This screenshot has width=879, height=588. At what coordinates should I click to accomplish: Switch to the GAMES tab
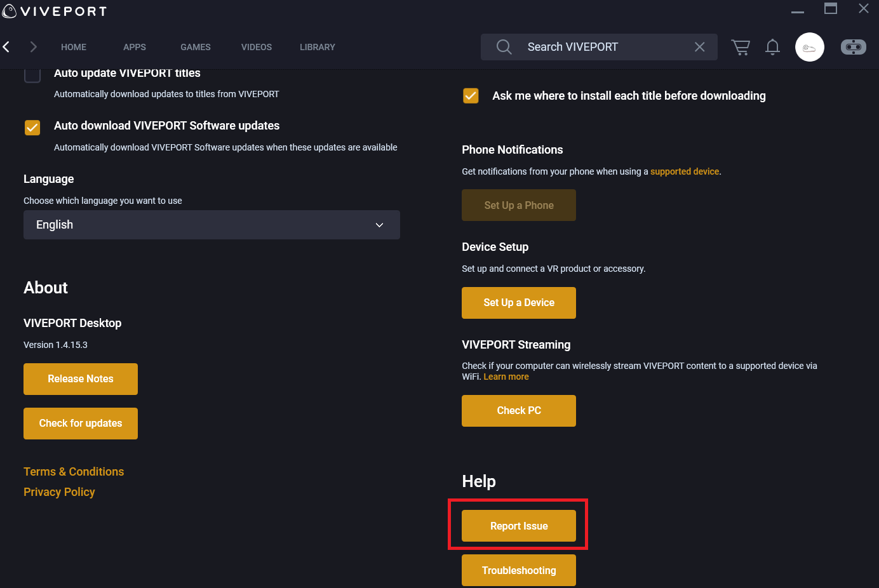196,47
